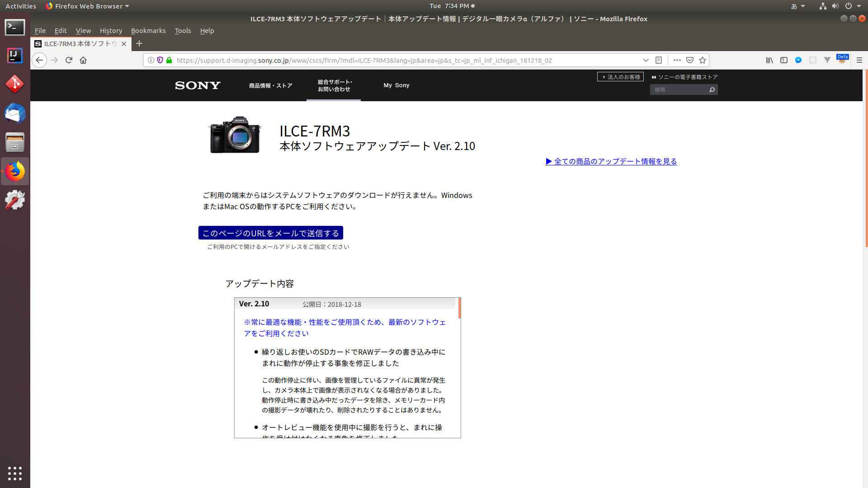Click the Sony site search field
The height and width of the screenshot is (488, 868).
(x=679, y=90)
